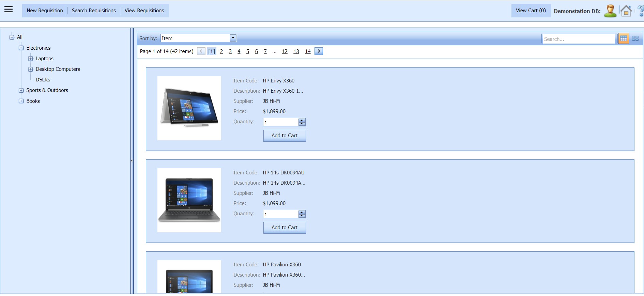Decrease quantity for HP Envy X360

pos(302,124)
